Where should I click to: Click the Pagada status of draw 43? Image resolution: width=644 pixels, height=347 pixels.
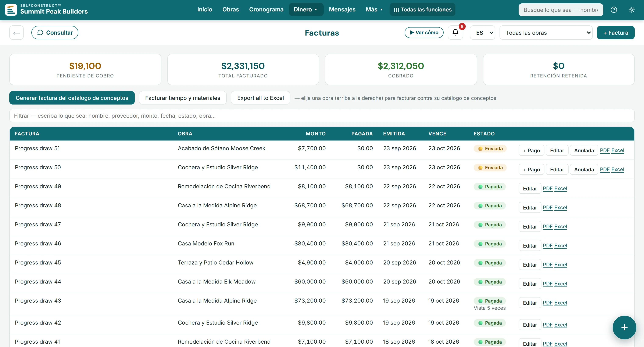point(490,301)
